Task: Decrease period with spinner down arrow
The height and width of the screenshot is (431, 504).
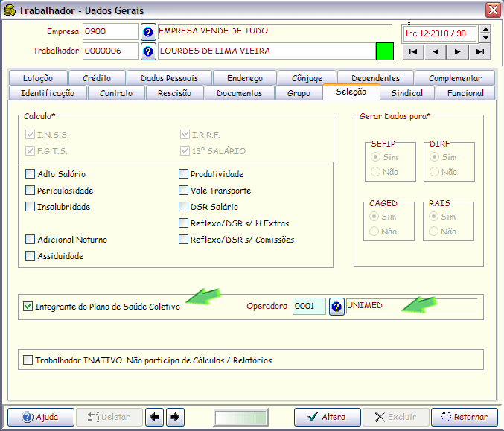Action: tap(485, 38)
